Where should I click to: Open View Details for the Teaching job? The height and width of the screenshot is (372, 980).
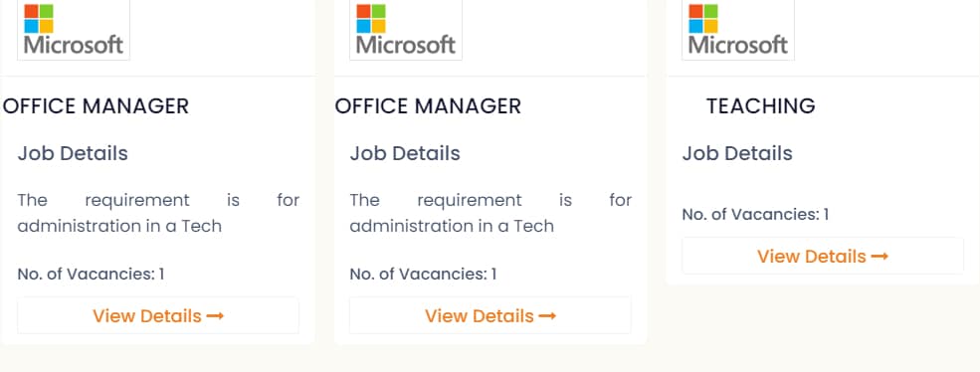coord(823,256)
